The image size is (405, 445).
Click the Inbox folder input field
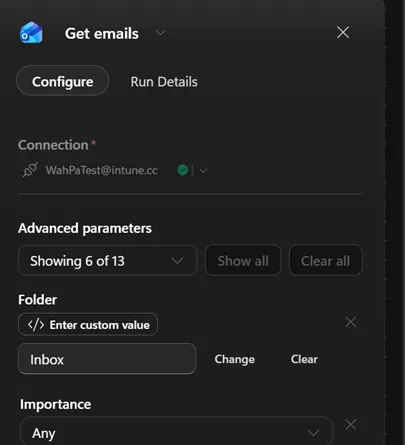point(107,359)
